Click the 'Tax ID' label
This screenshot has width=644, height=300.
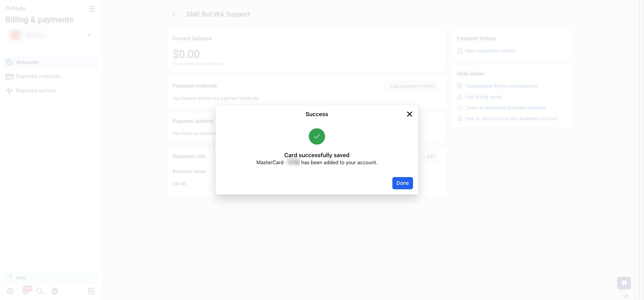point(179,184)
